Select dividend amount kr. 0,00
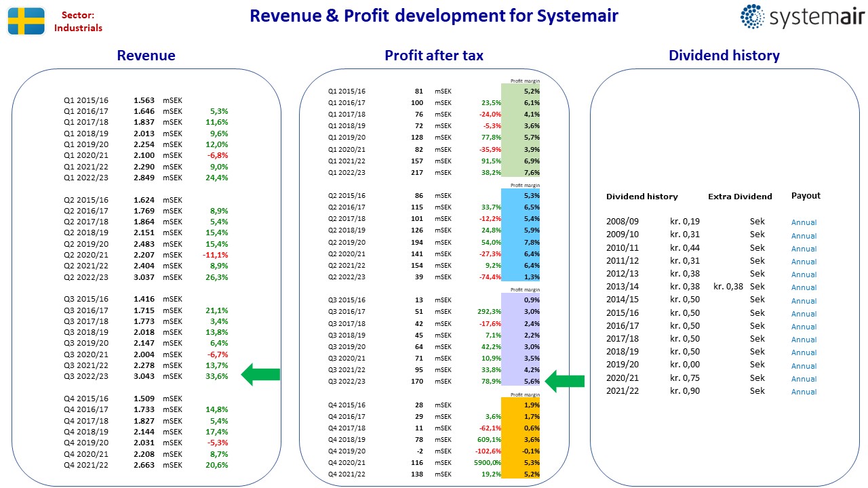The width and height of the screenshot is (868, 488). (x=685, y=365)
